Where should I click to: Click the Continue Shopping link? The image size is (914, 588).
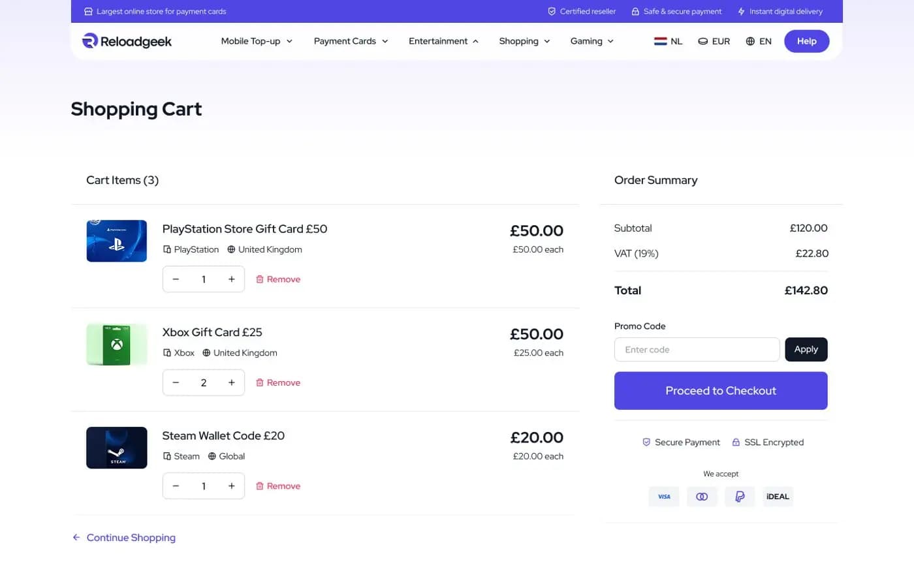124,538
